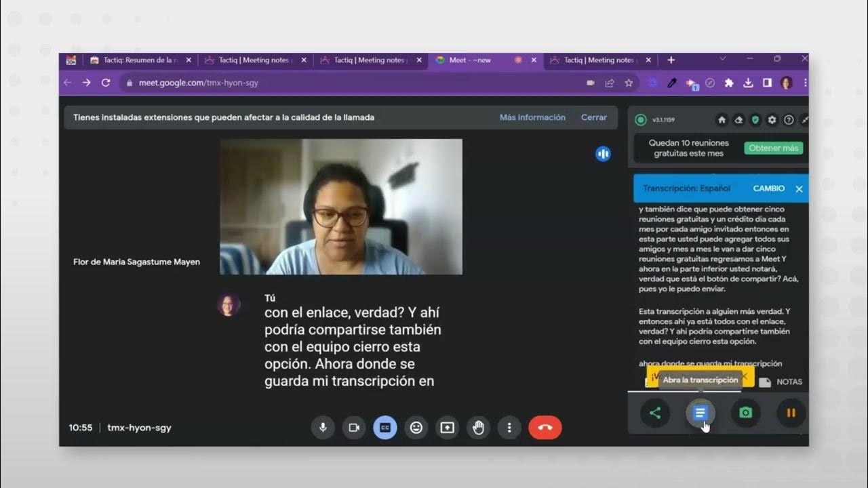Toggle closed captions off
Image resolution: width=868 pixels, height=488 pixels.
(385, 428)
